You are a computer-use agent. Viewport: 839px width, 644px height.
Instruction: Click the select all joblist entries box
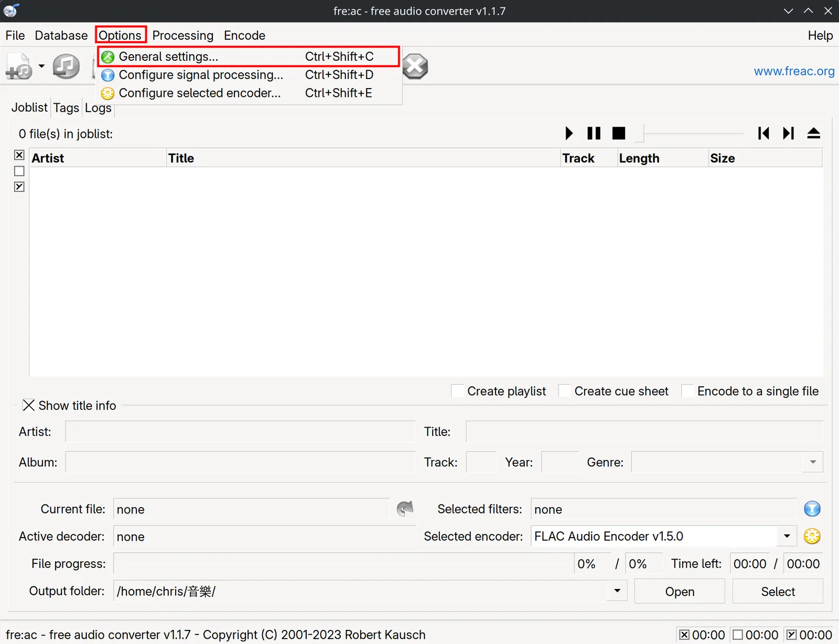point(19,155)
